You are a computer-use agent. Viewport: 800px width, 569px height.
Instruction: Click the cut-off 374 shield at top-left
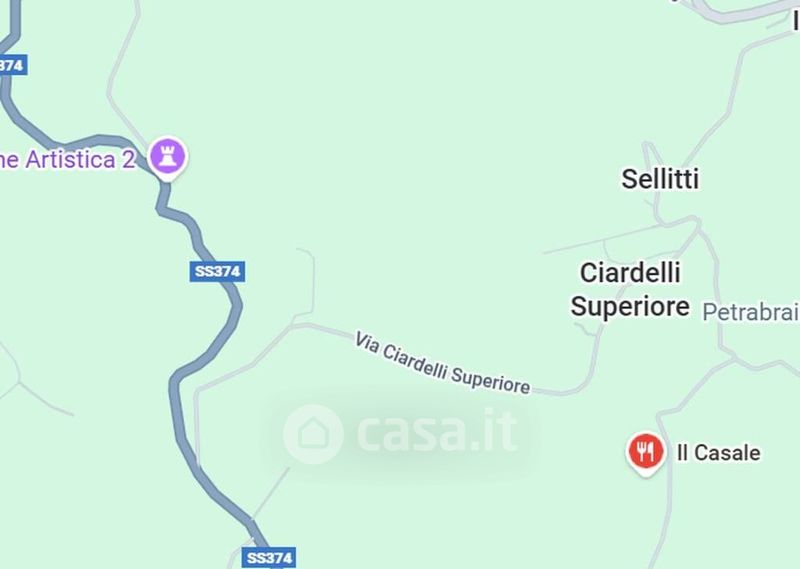(x=12, y=65)
